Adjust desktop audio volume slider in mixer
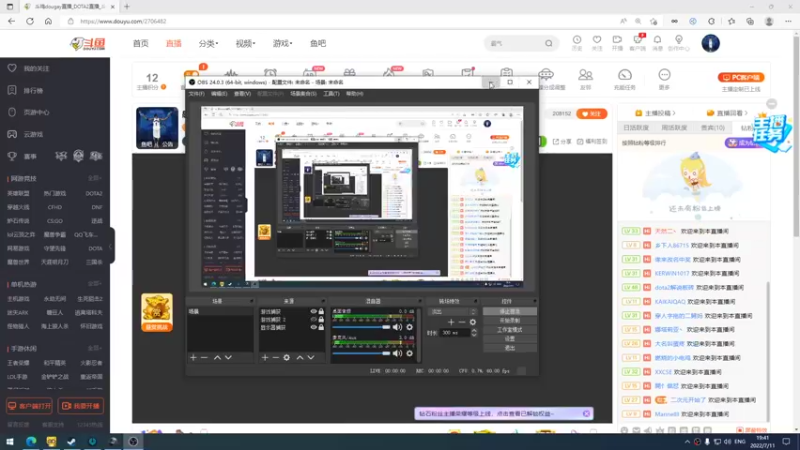 tap(361, 327)
